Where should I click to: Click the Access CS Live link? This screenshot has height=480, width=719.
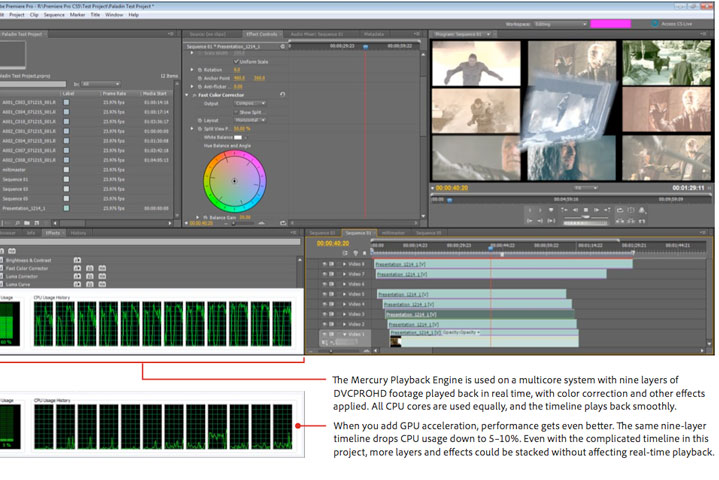[677, 24]
